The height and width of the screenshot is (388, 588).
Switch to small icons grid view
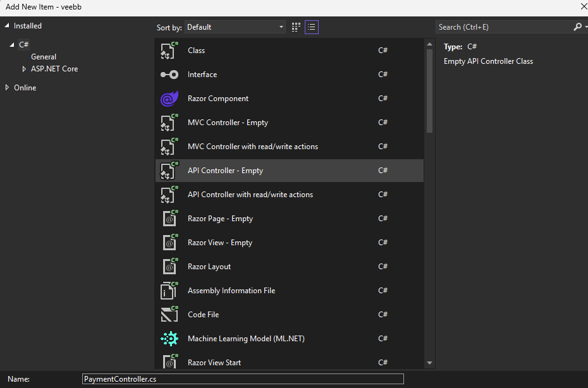coord(296,27)
